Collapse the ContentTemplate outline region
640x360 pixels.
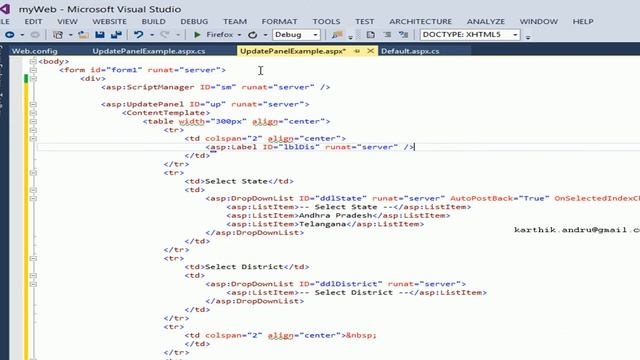(x=33, y=113)
